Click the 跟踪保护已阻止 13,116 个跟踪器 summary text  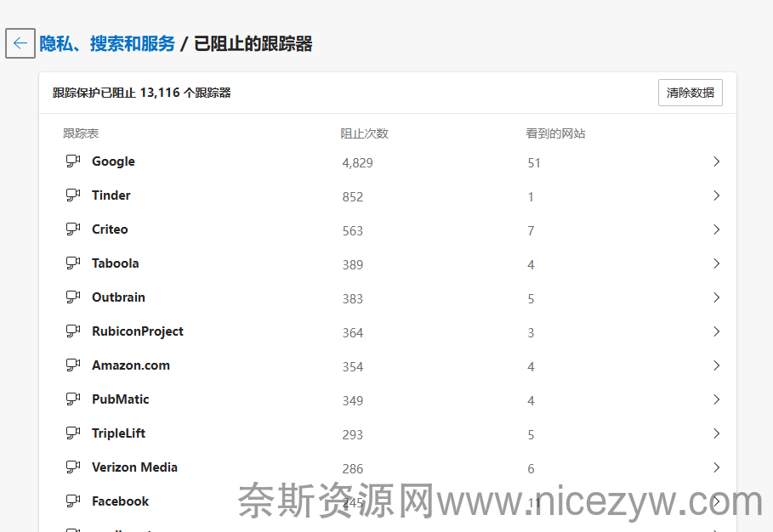click(x=142, y=93)
